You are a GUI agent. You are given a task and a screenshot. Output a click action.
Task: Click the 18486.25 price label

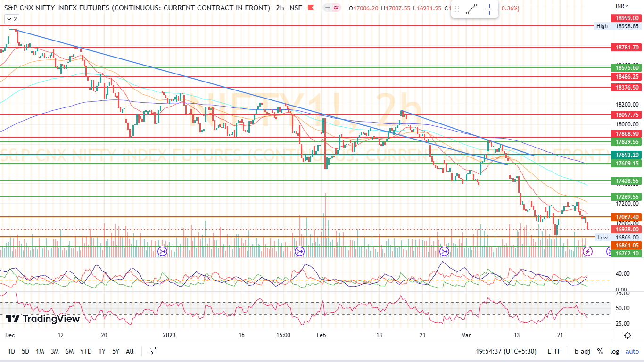point(627,76)
